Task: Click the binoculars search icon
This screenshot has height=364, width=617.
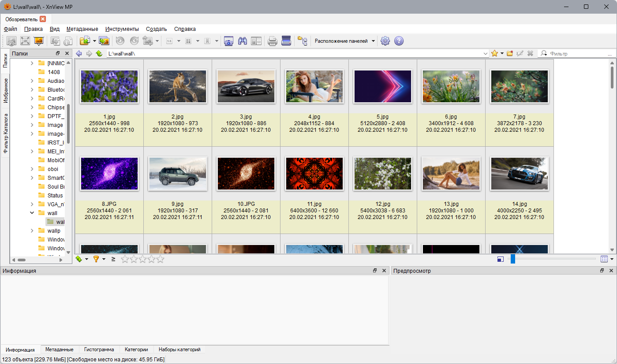Action: (x=242, y=41)
